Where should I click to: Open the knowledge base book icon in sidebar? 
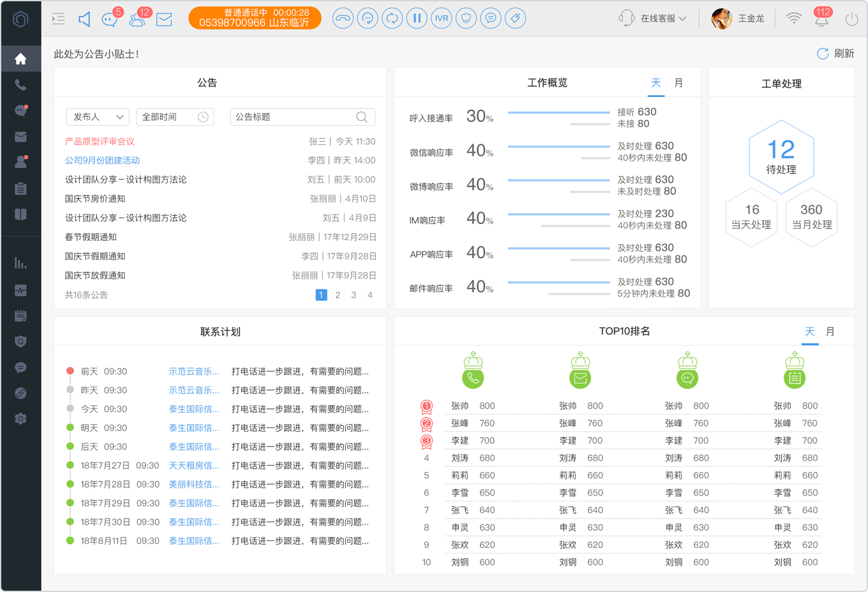coord(20,215)
